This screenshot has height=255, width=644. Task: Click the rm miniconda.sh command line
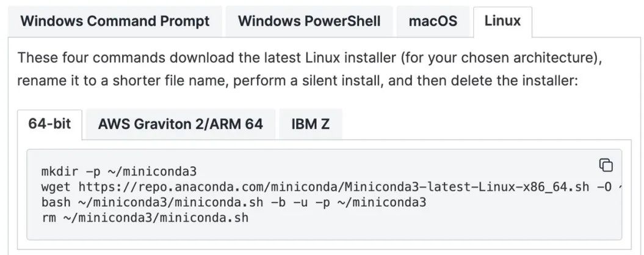tap(145, 218)
